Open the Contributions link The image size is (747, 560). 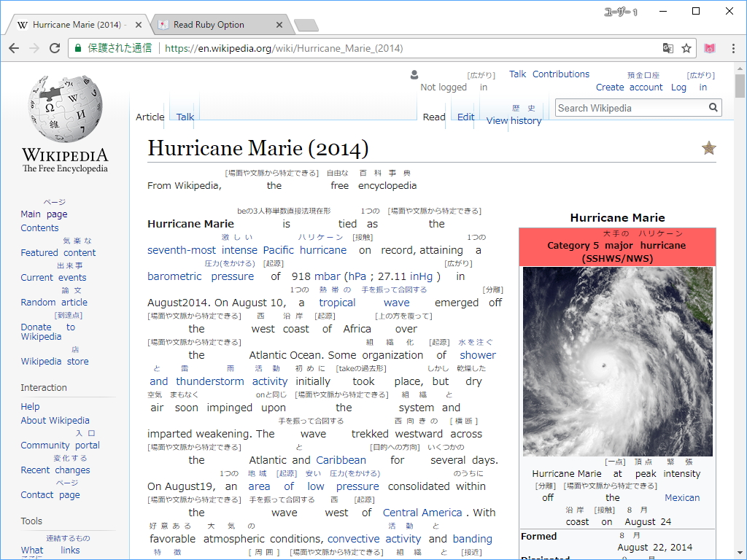pyautogui.click(x=561, y=74)
